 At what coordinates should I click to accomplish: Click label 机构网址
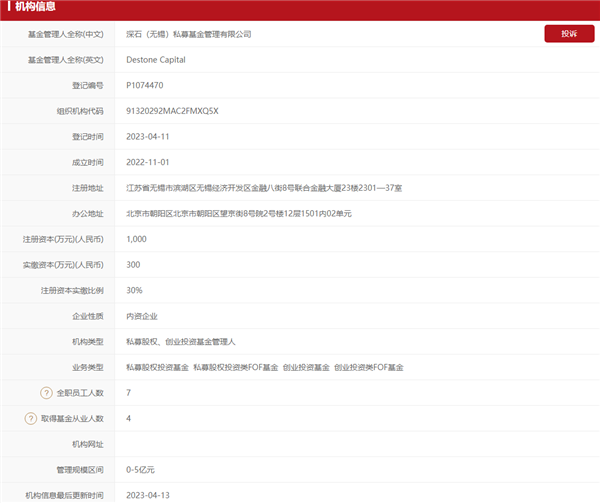point(88,444)
